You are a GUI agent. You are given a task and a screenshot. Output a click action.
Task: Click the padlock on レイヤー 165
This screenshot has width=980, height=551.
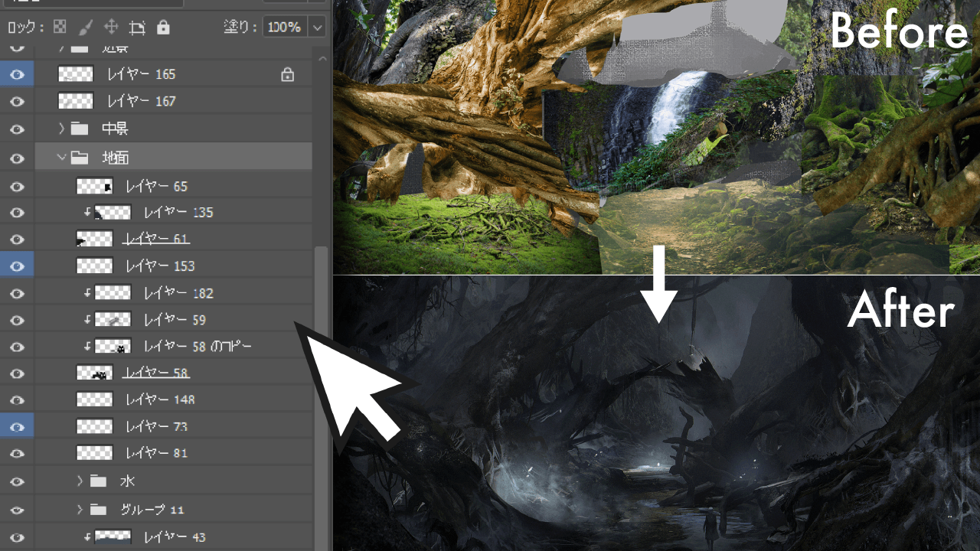pyautogui.click(x=287, y=74)
